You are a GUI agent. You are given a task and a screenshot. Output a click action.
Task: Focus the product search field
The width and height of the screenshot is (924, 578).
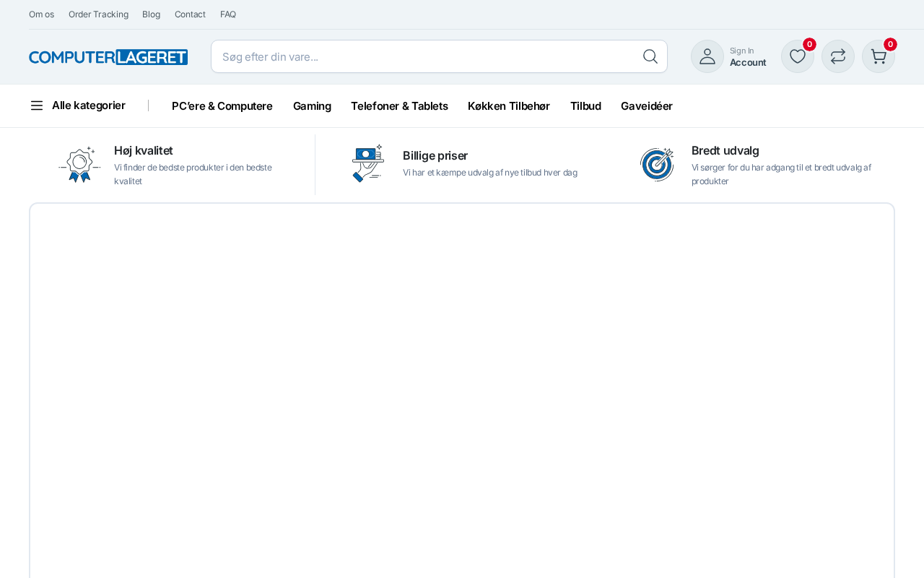point(426,56)
